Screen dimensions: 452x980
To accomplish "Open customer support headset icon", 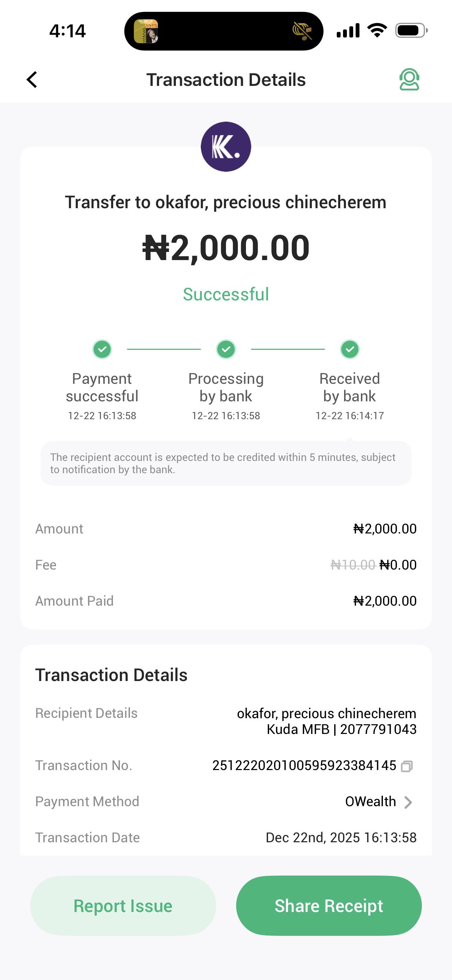I will coord(409,80).
